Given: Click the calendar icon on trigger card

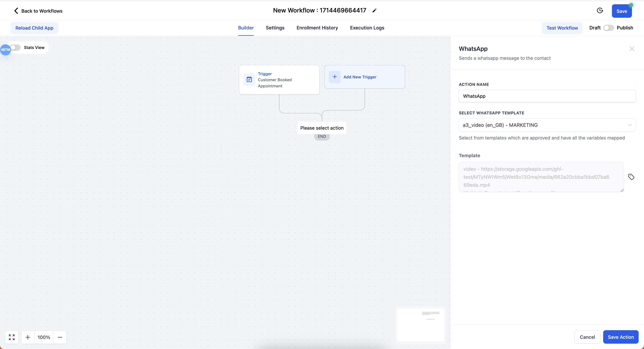Looking at the screenshot, I should click(249, 80).
